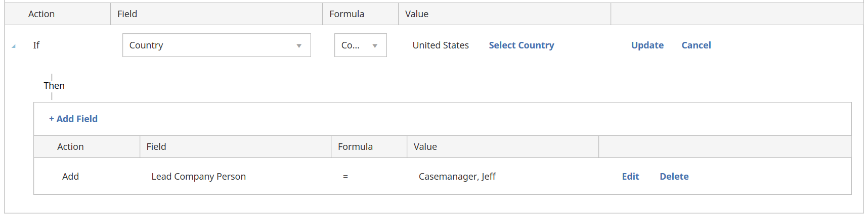Click the Action header in the nested Then grid
The image size is (868, 215).
click(70, 147)
